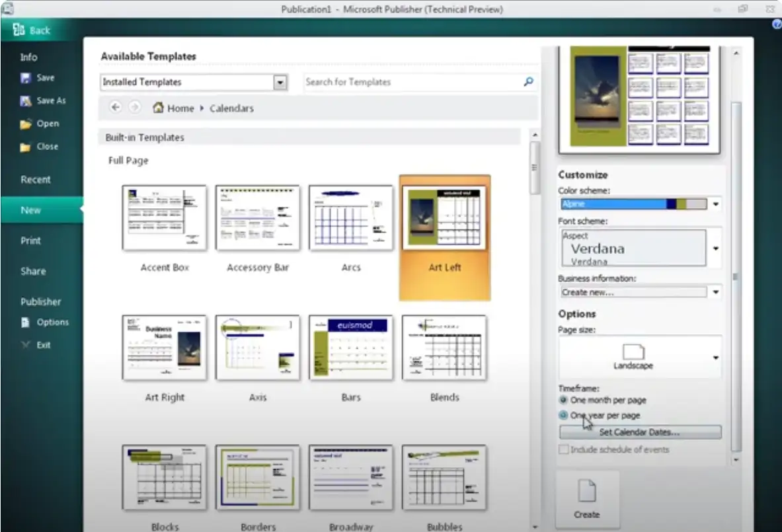This screenshot has width=782, height=532.
Task: Expand the Installed Templates dropdown
Action: [280, 82]
